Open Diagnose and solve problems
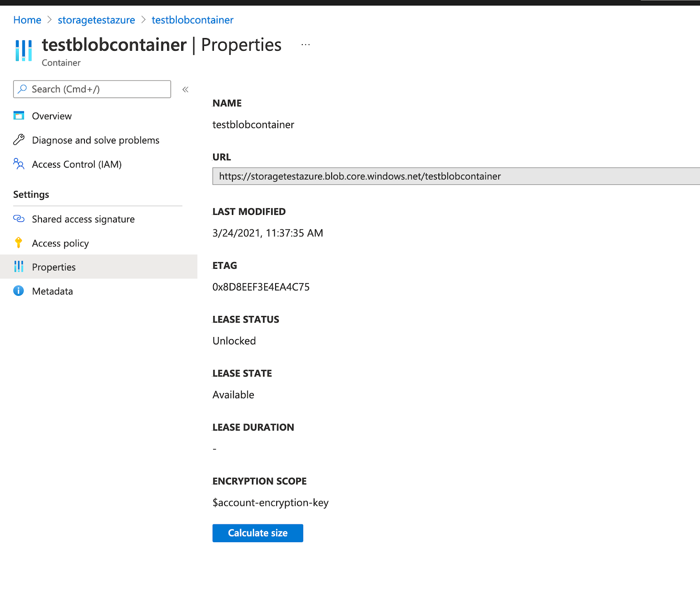This screenshot has height=593, width=700. [x=95, y=140]
